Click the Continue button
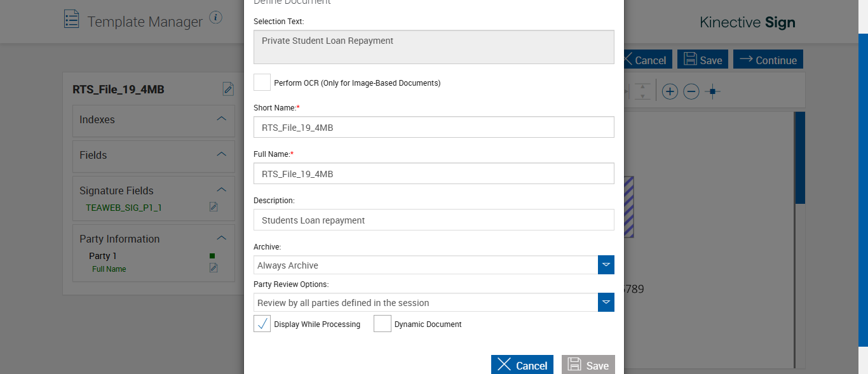The width and height of the screenshot is (868, 374). click(x=768, y=60)
